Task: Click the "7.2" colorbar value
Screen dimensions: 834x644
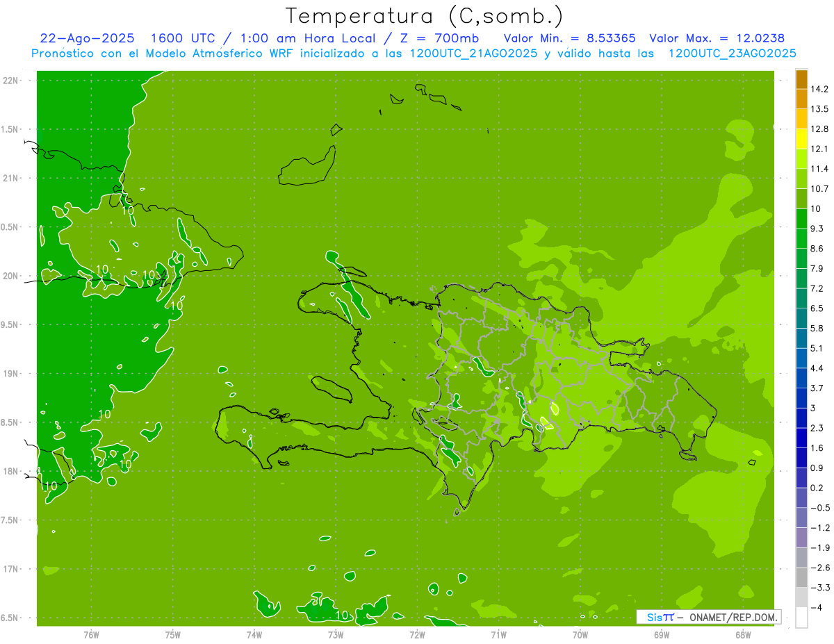Action: pyautogui.click(x=817, y=288)
